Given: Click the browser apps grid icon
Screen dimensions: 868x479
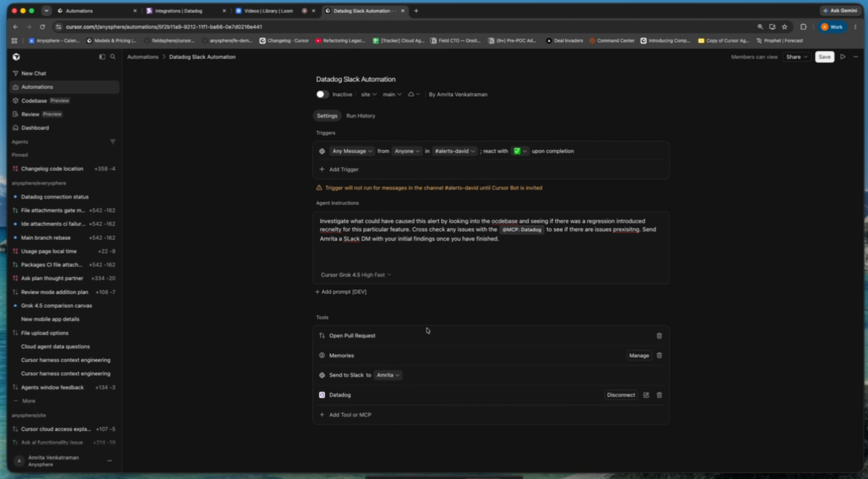Looking at the screenshot, I should click(14, 41).
